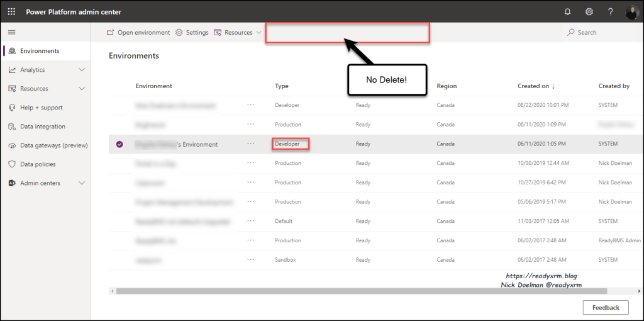Deselect the checked Developer environment row

(119, 144)
